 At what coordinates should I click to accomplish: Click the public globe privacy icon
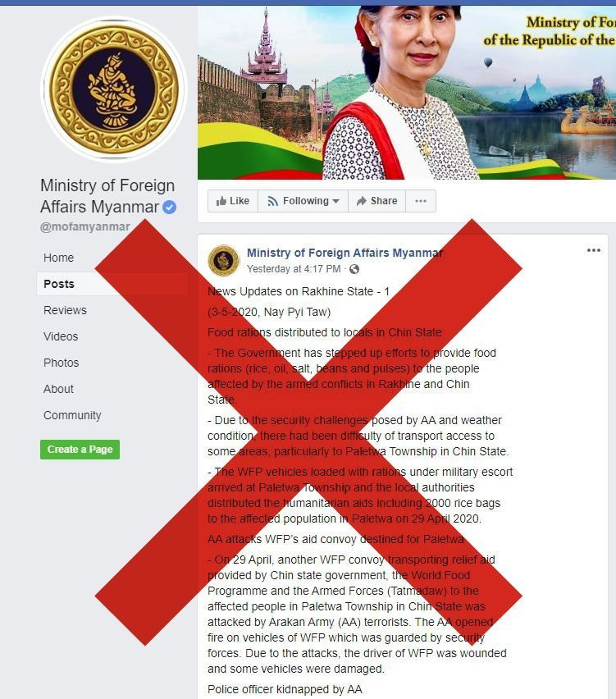(x=354, y=269)
